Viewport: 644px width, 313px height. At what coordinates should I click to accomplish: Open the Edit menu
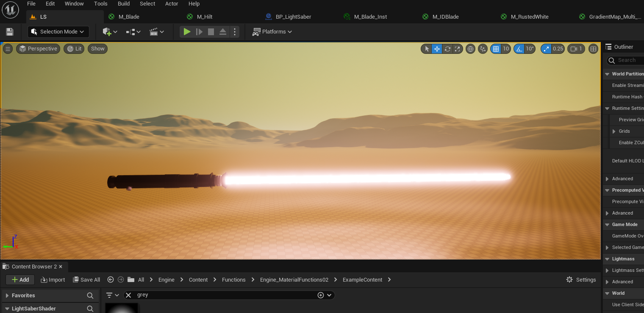[50, 4]
